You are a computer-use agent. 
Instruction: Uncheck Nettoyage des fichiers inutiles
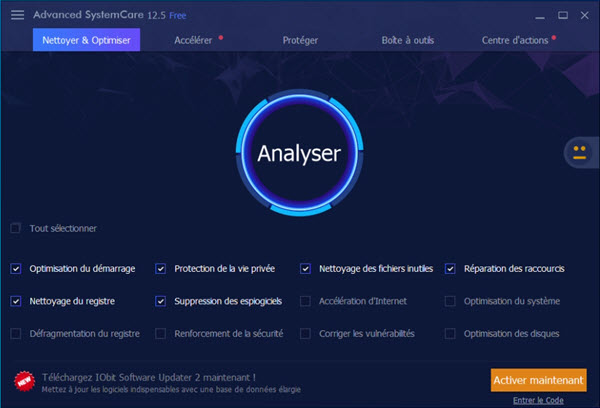click(x=305, y=269)
